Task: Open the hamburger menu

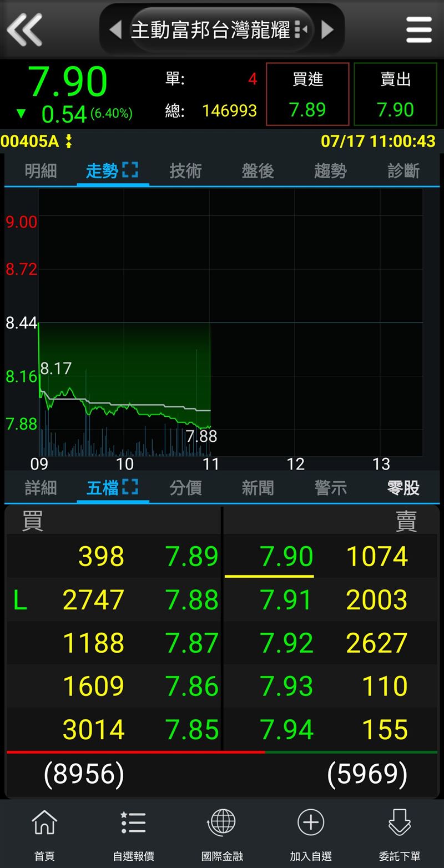Action: [x=419, y=29]
